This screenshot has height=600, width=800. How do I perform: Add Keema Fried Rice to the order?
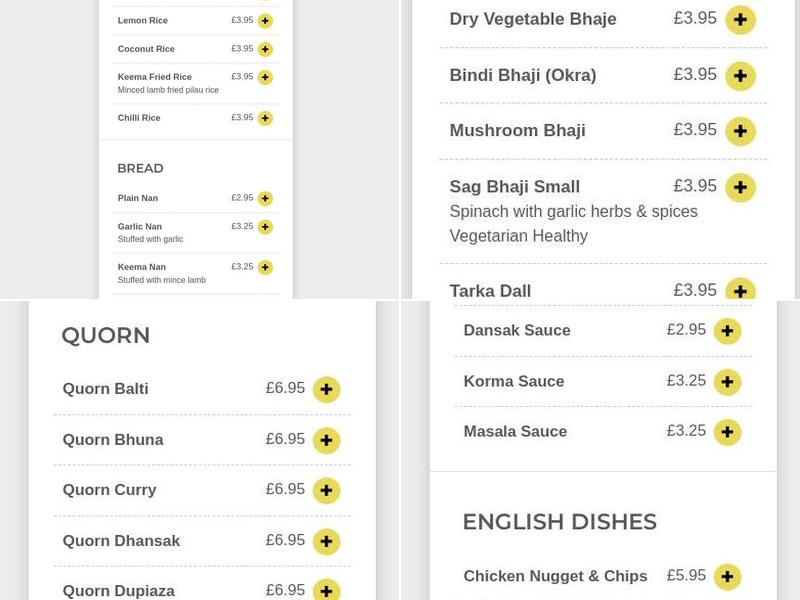click(x=264, y=75)
